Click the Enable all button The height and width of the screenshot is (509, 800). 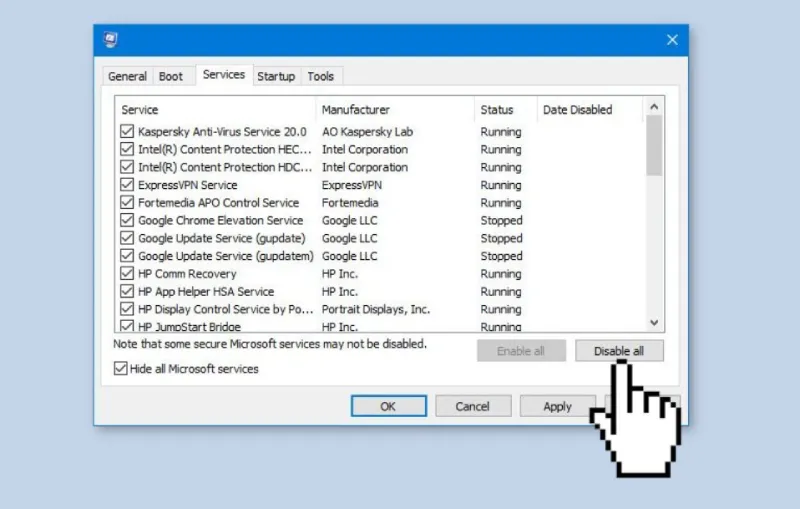point(521,351)
